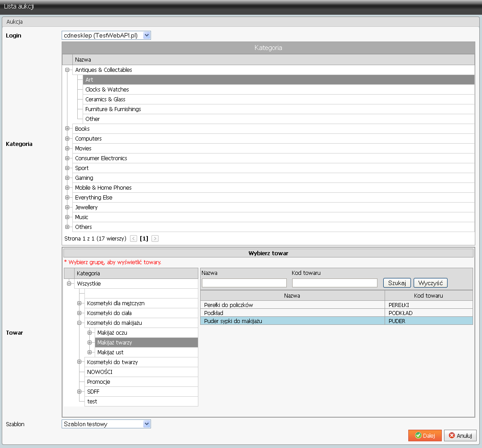Focus the Nazwa search field
Screen dimensions: 482x448
point(244,283)
